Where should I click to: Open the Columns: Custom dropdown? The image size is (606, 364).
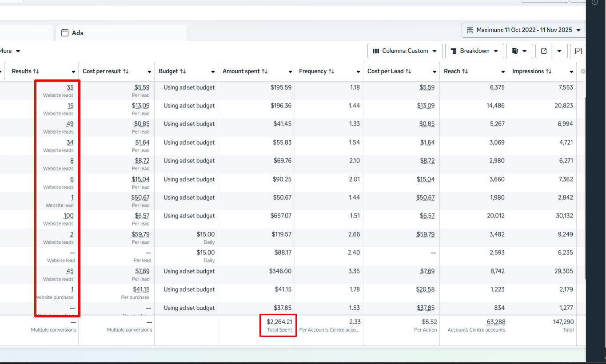click(x=405, y=51)
